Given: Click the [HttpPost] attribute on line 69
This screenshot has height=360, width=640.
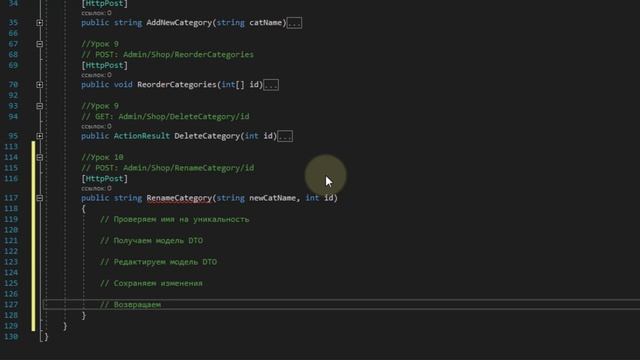Looking at the screenshot, I should pyautogui.click(x=104, y=65).
